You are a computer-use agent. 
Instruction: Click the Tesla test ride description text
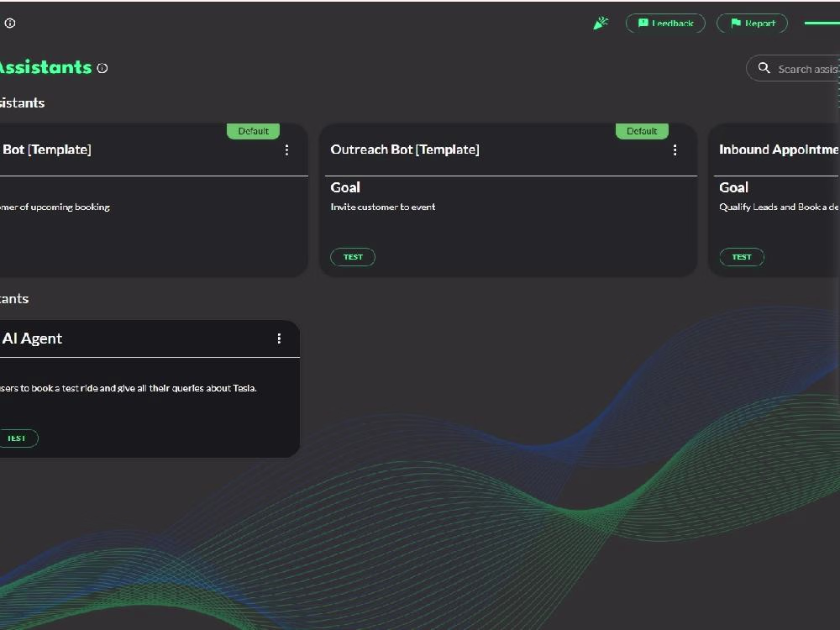[128, 388]
